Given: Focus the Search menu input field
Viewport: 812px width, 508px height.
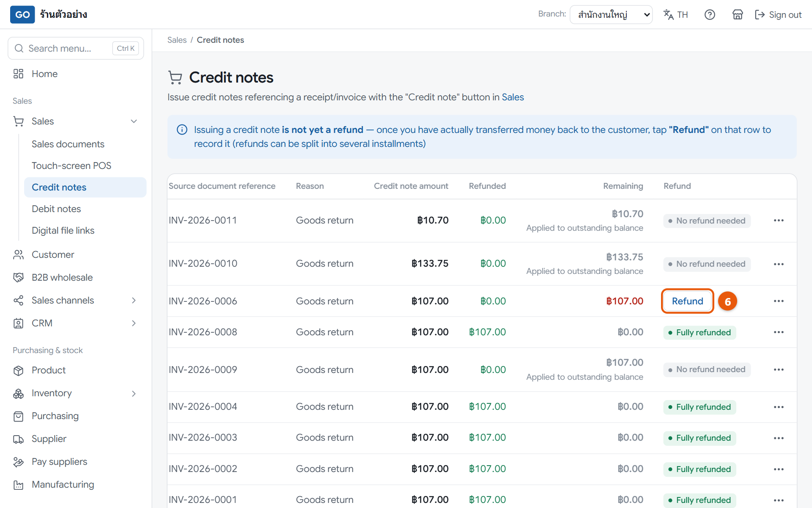Looking at the screenshot, I should (x=76, y=48).
